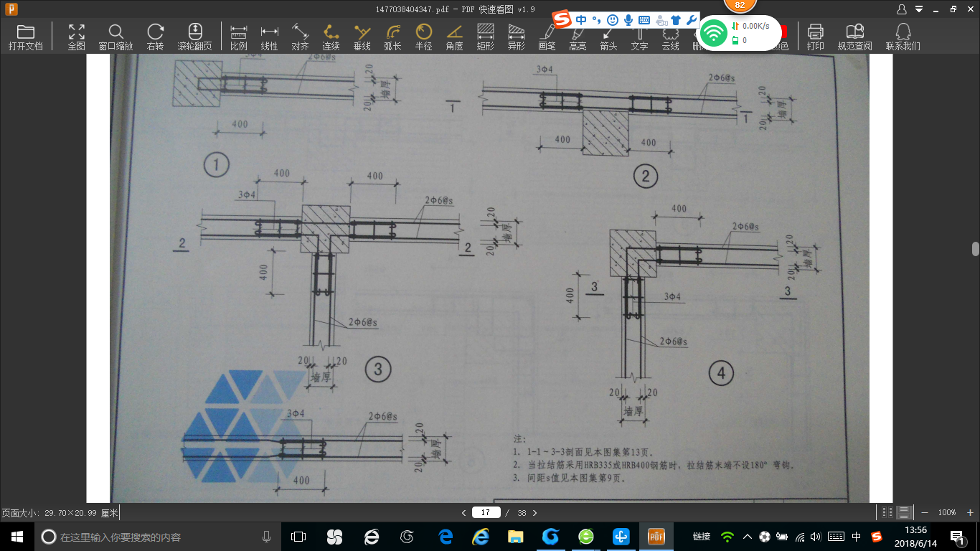Select the 弧长 arc length tool
This screenshot has width=980, height=551.
(392, 37)
